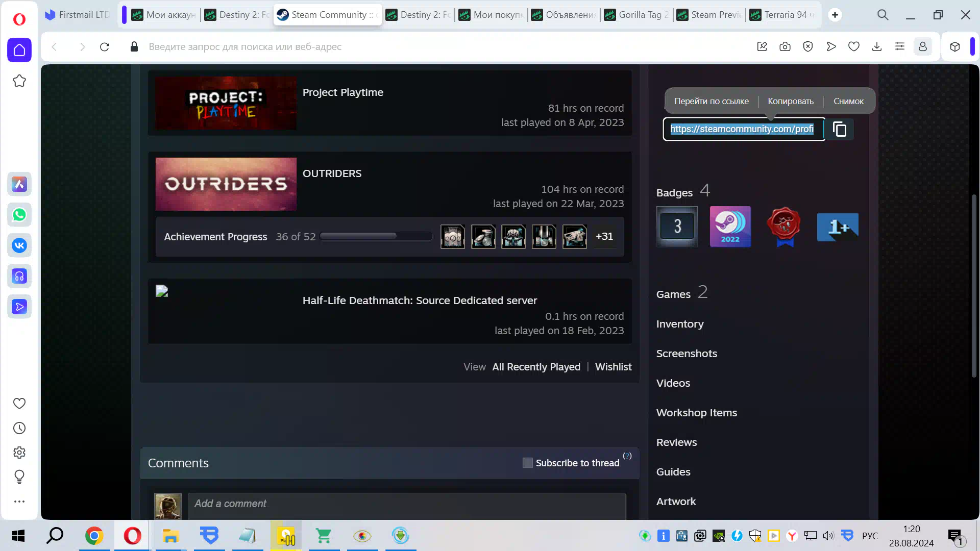The height and width of the screenshot is (551, 980).
Task: Search tabs with magnifier icon
Action: coord(883,15)
